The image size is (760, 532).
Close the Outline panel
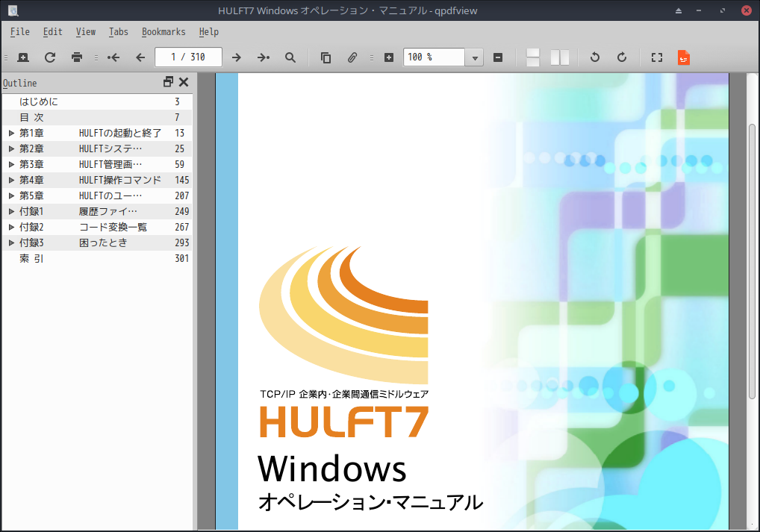(x=184, y=82)
